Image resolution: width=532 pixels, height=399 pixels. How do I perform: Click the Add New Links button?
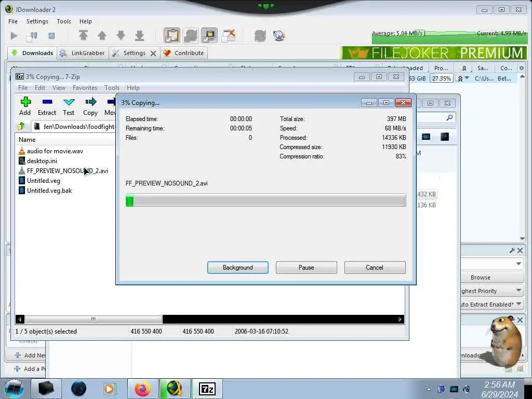pos(29,355)
